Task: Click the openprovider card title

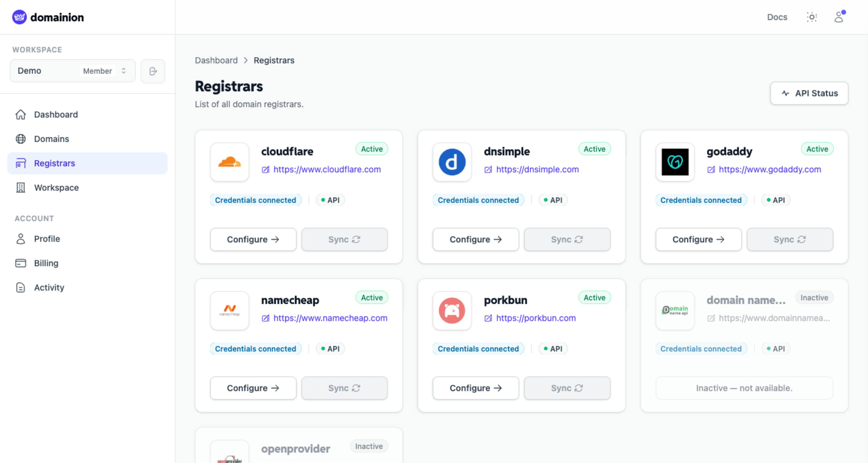Action: 295,449
